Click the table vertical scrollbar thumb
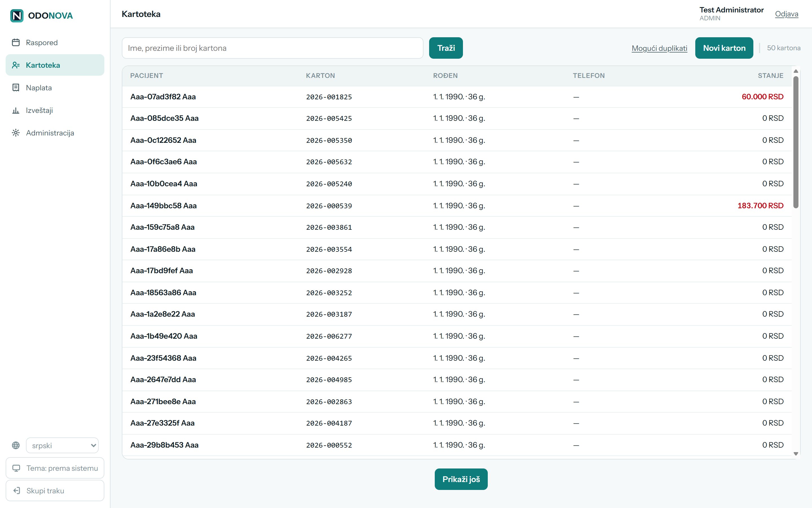 point(796,142)
